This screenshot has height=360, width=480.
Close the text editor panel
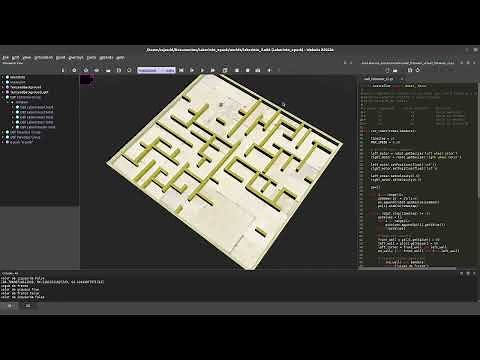pyautogui.click(x=474, y=62)
